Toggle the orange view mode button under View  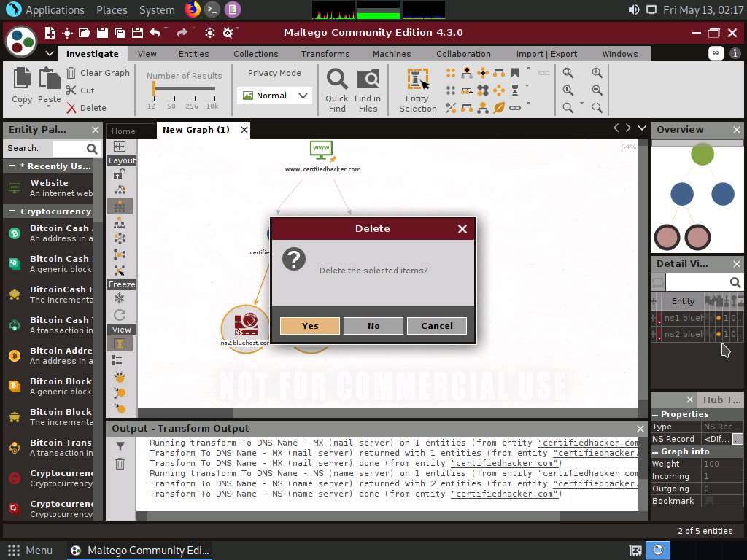pyautogui.click(x=120, y=343)
